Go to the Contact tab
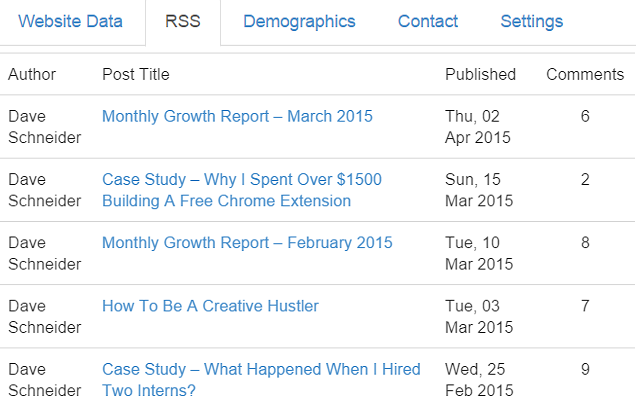Image resolution: width=640 pixels, height=400 pixels. [x=428, y=21]
